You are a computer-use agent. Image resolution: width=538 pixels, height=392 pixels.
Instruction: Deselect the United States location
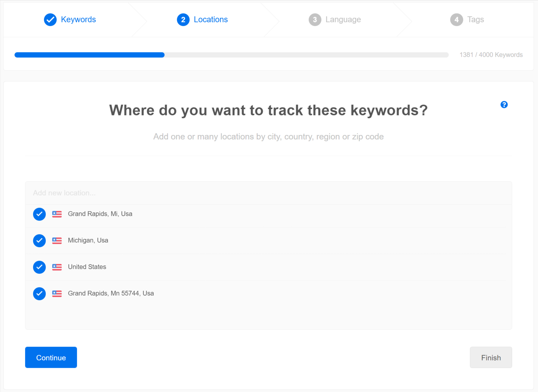[39, 267]
